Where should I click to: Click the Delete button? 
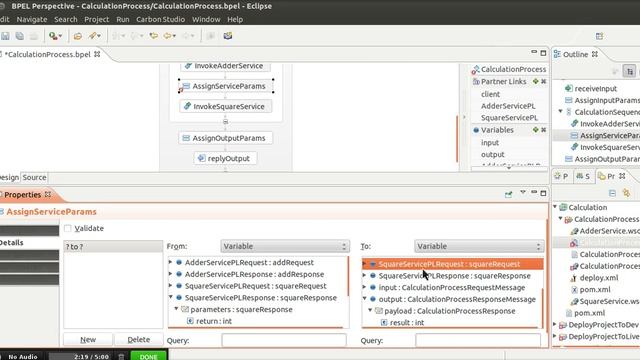tap(138, 340)
